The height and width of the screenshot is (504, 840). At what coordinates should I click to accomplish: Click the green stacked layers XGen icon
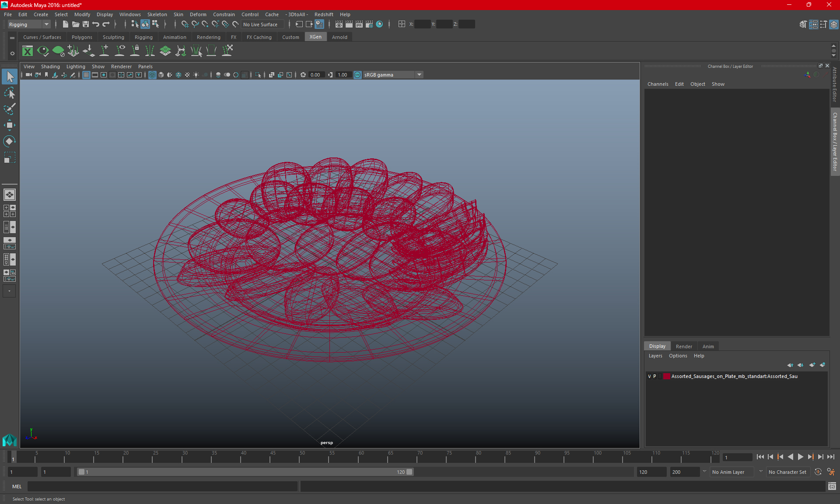[x=165, y=51]
